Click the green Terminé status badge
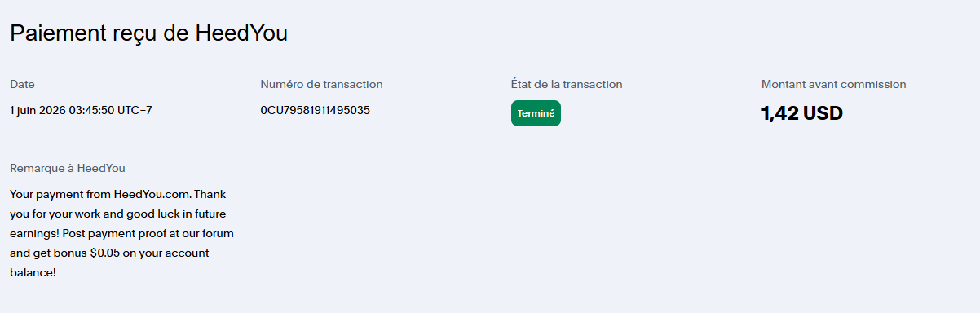 click(536, 113)
